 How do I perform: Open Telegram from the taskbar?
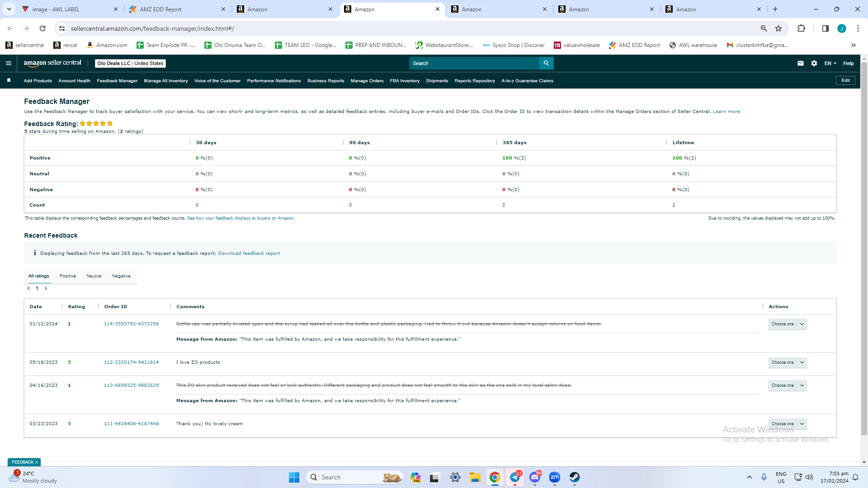pyautogui.click(x=515, y=477)
